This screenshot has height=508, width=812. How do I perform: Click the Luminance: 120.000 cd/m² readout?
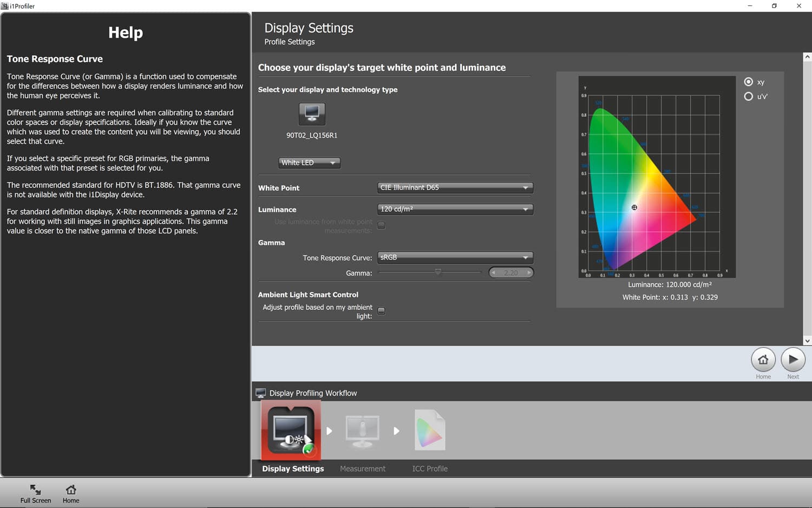pos(670,284)
